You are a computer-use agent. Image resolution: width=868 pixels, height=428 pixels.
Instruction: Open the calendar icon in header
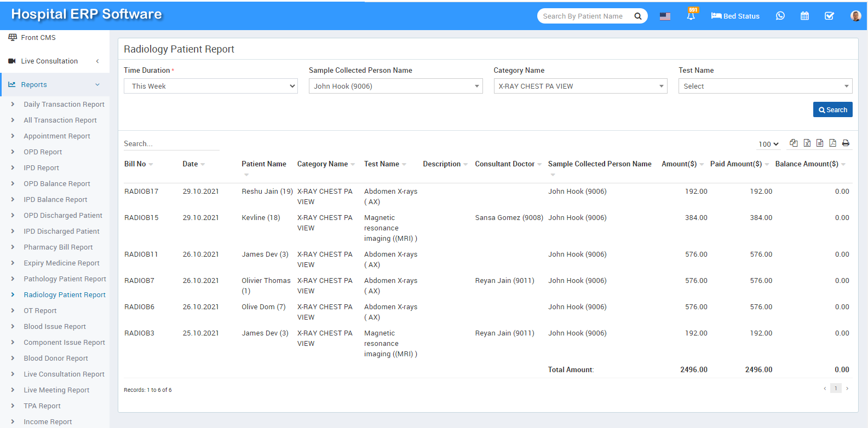coord(804,16)
